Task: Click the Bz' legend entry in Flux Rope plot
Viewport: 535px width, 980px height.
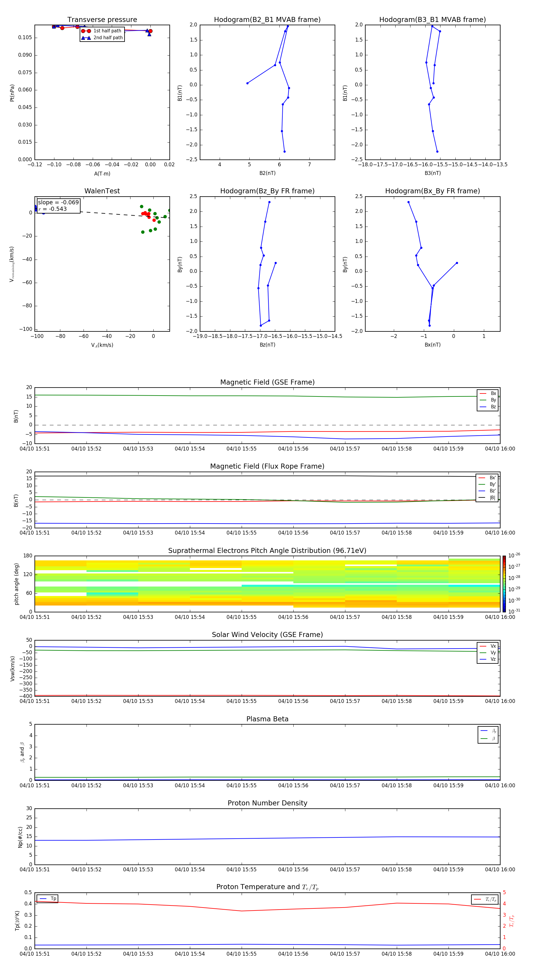Action: pyautogui.click(x=487, y=491)
